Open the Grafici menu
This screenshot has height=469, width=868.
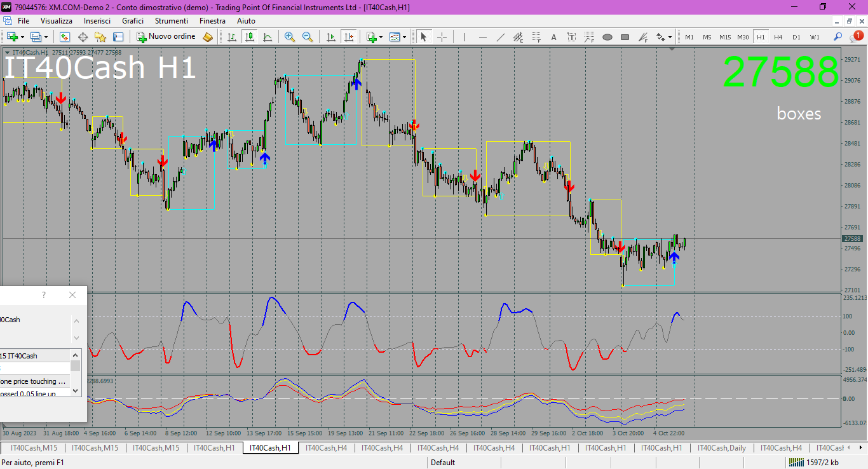(133, 21)
